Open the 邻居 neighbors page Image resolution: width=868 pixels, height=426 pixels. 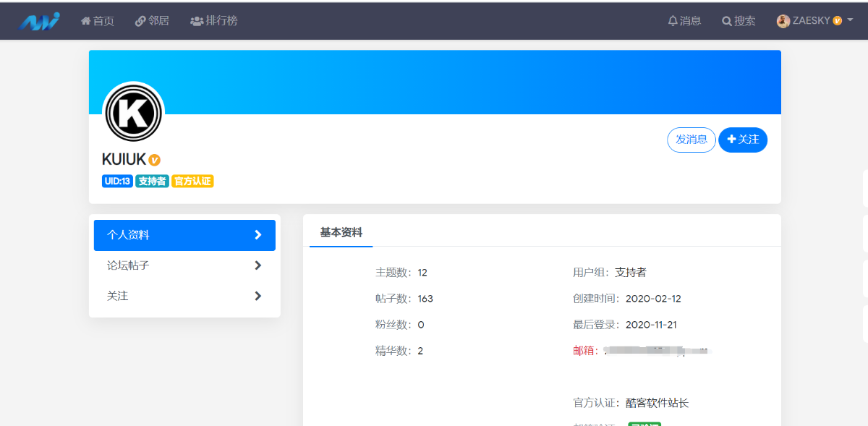(152, 21)
